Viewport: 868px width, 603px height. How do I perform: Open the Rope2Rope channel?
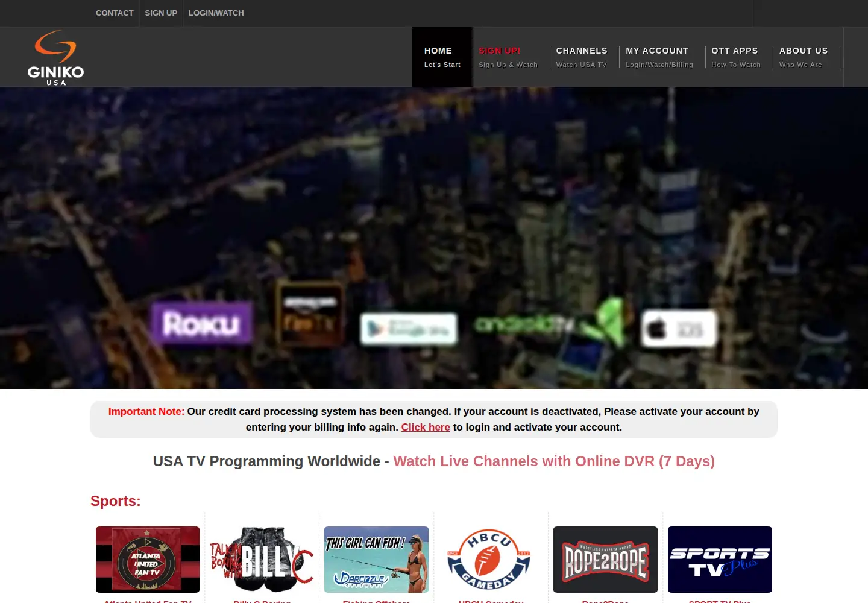click(605, 560)
